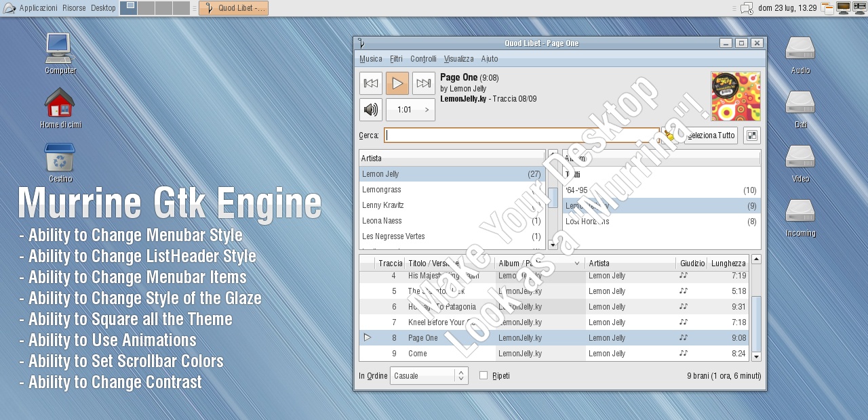Viewport: 868px width, 420px height.
Task: Open the volume speaker control
Action: pos(371,110)
